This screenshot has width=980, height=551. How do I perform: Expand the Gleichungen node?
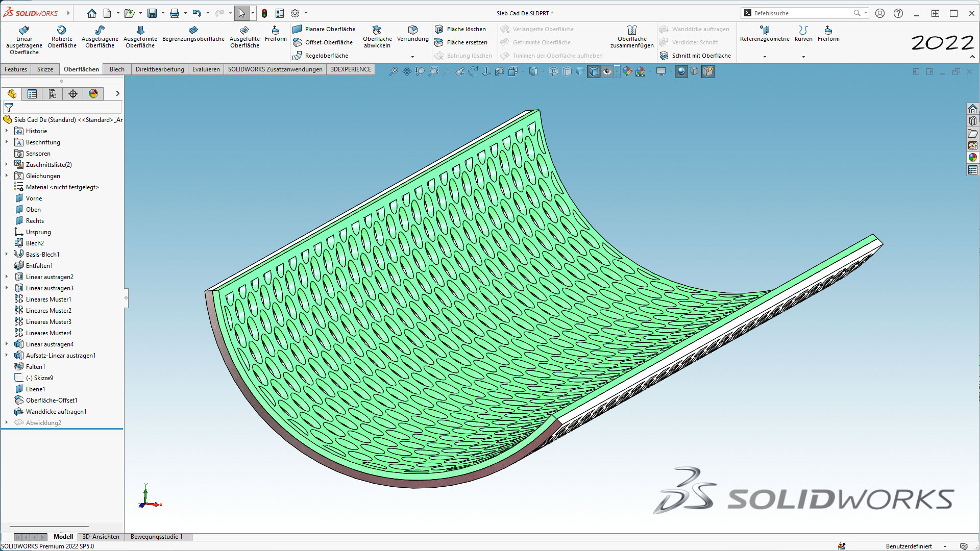point(7,176)
